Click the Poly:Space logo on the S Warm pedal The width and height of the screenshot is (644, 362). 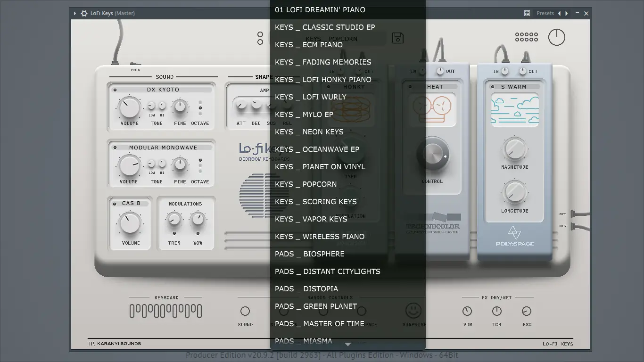point(515,236)
